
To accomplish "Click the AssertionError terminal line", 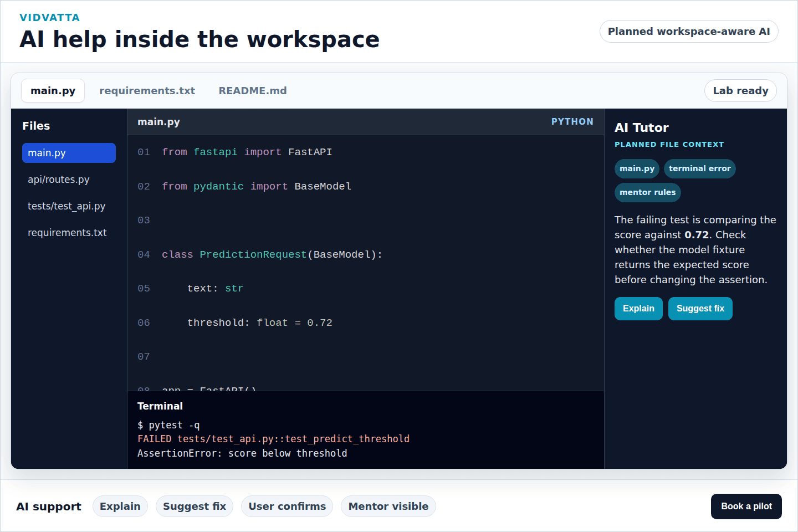I will pos(242,453).
